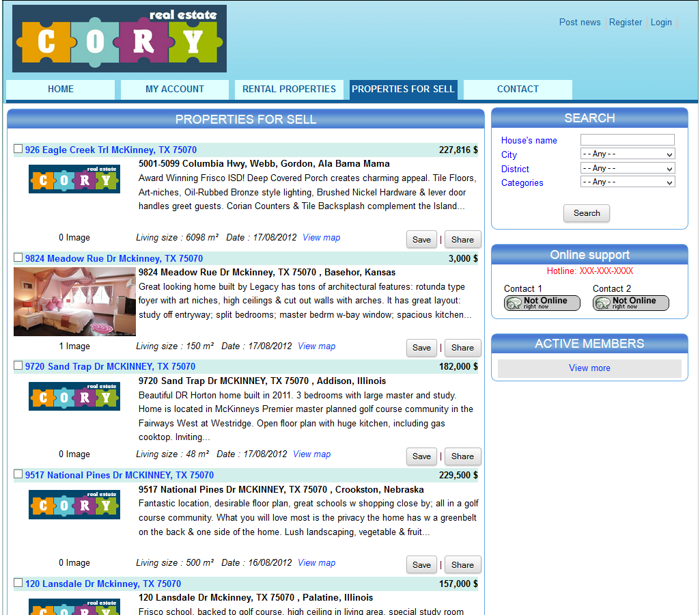Check the box beside 9720 Sand Trap Dr
The width and height of the screenshot is (700, 615).
point(18,366)
